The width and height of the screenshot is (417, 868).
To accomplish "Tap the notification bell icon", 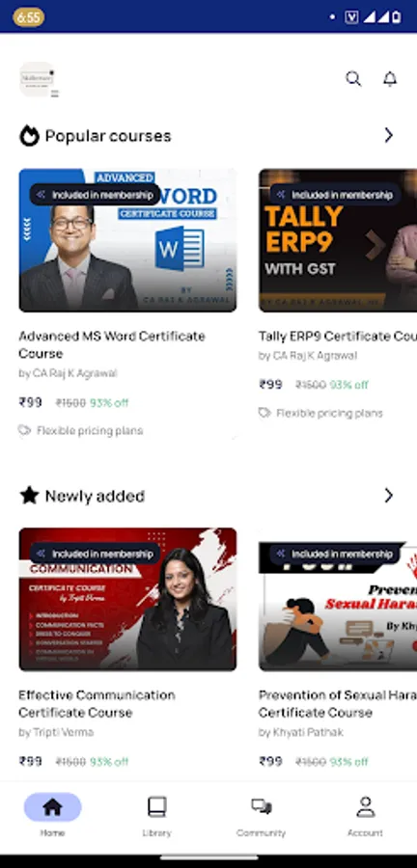I will coord(390,79).
